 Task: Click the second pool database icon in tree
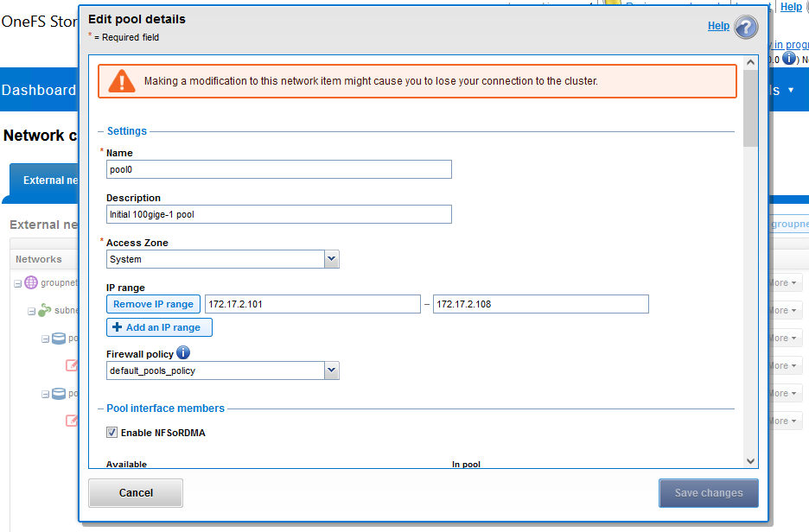pyautogui.click(x=59, y=394)
